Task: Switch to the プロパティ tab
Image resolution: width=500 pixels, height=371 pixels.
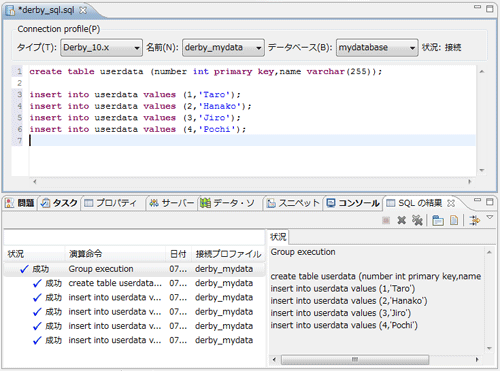Action: click(x=111, y=203)
